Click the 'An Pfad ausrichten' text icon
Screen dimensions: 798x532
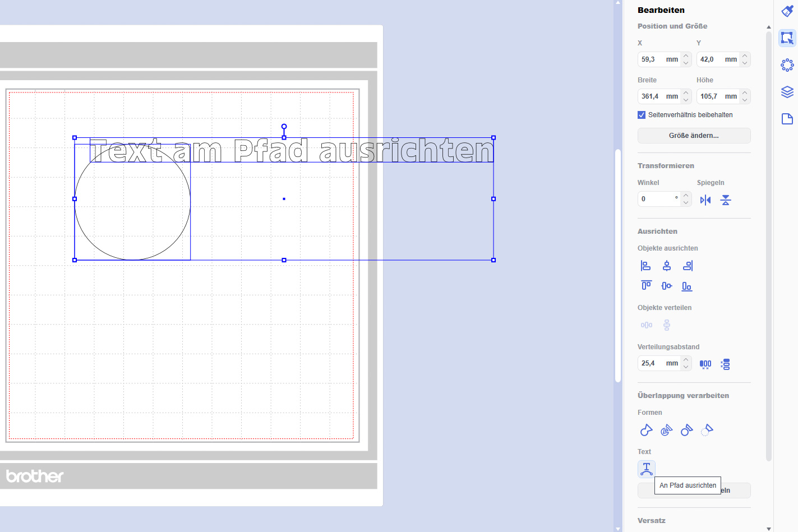pyautogui.click(x=647, y=469)
